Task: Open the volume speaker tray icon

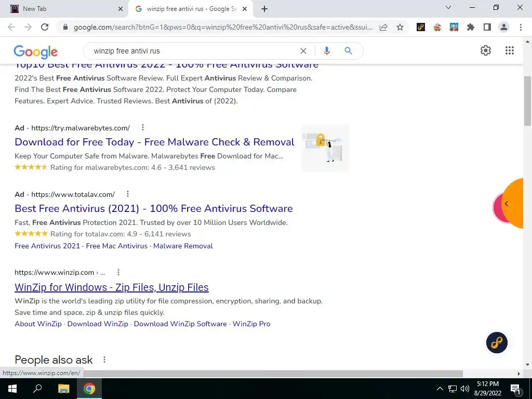Action: tap(465, 389)
